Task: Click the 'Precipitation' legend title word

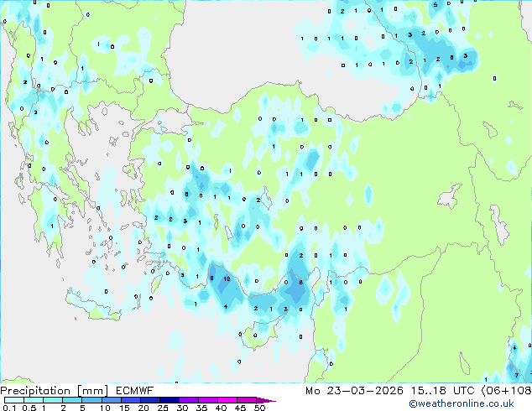Action: tap(35, 391)
